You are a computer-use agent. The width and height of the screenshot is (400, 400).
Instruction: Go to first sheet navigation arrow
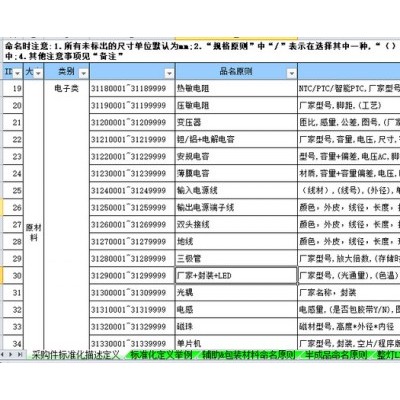(2, 355)
